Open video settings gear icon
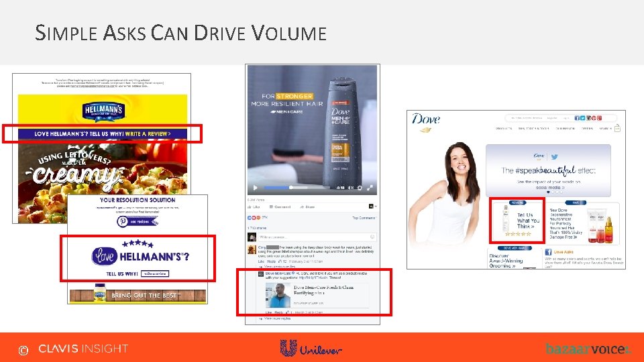The height and width of the screenshot is (362, 644). point(360,188)
